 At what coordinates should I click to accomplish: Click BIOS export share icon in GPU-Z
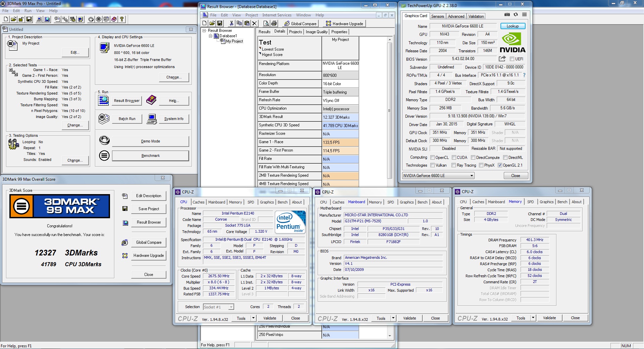coord(502,59)
